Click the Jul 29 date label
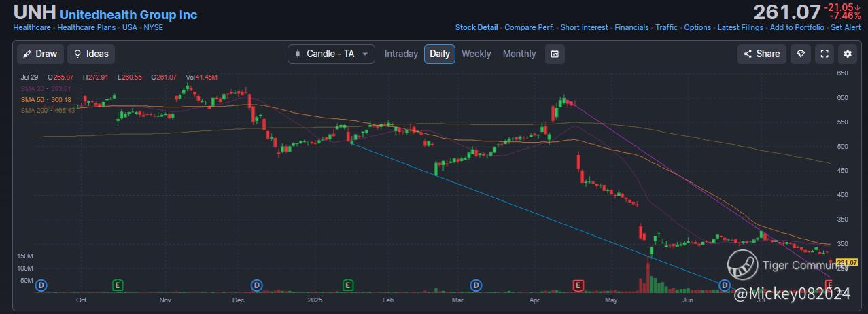868x314 pixels. point(29,77)
